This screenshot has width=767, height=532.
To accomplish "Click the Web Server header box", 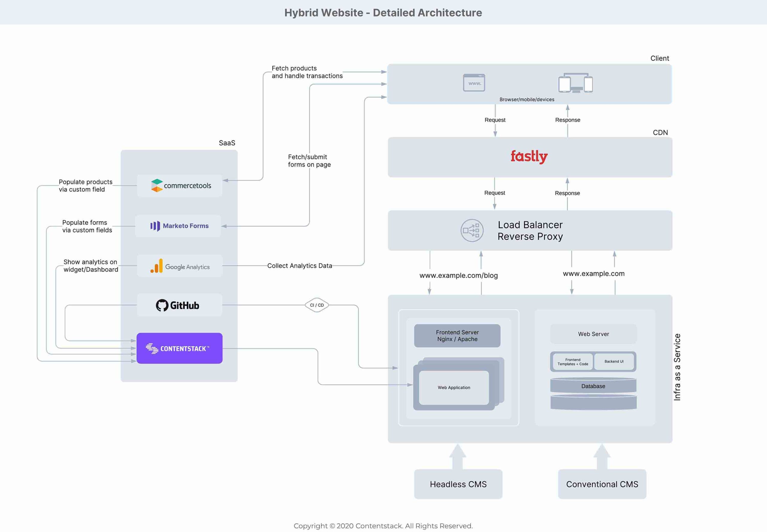I will point(593,334).
